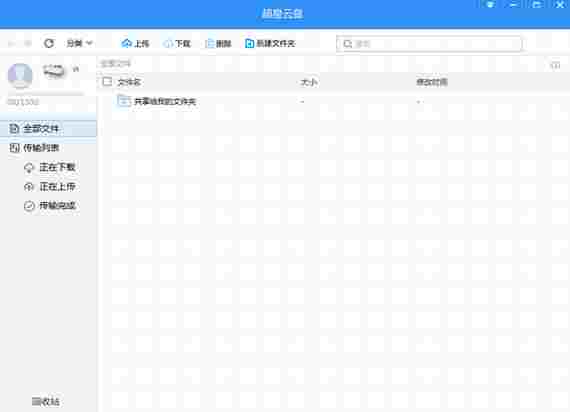Viewport: 570px width, 412px height.
Task: Expand the dropdown next to refresh icon
Action: (x=79, y=44)
